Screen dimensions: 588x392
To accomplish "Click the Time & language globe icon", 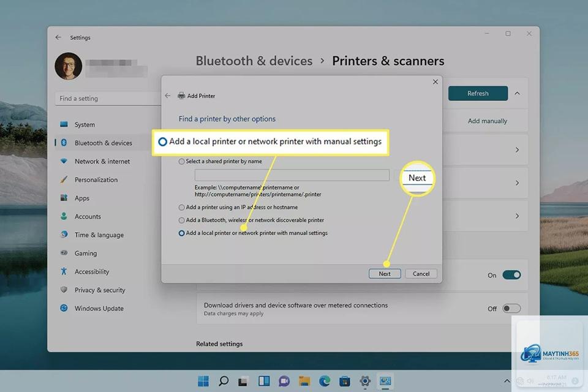I will click(x=64, y=235).
